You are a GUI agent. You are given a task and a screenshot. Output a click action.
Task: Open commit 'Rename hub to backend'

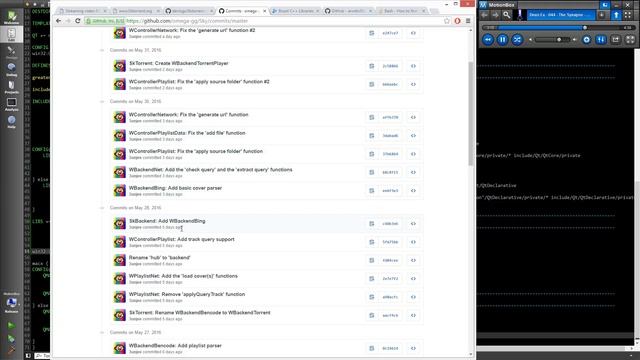(160, 258)
